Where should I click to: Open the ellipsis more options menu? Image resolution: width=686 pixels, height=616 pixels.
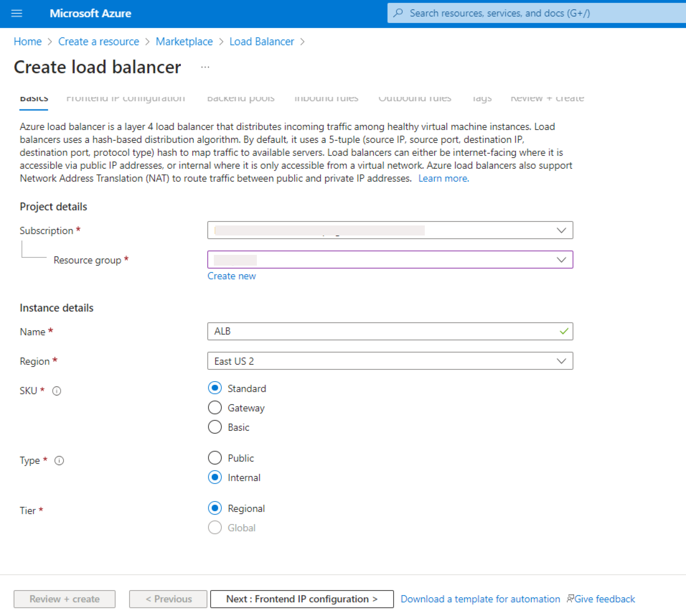click(205, 67)
